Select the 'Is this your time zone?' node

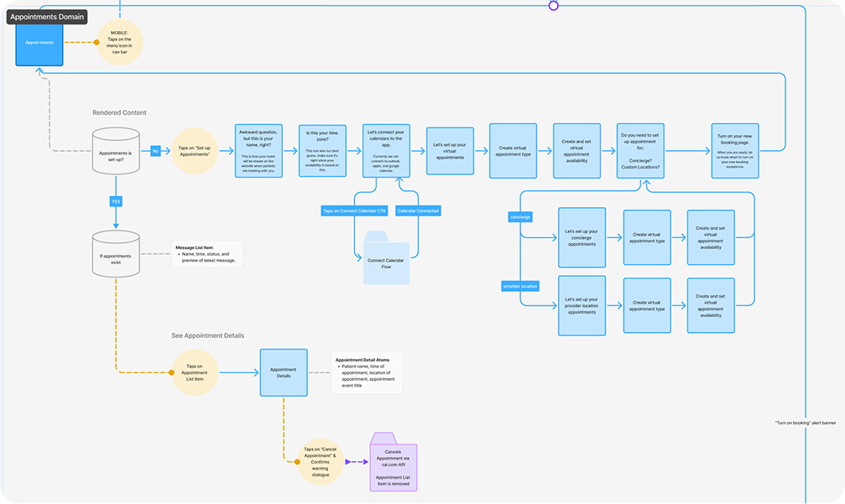[x=322, y=151]
